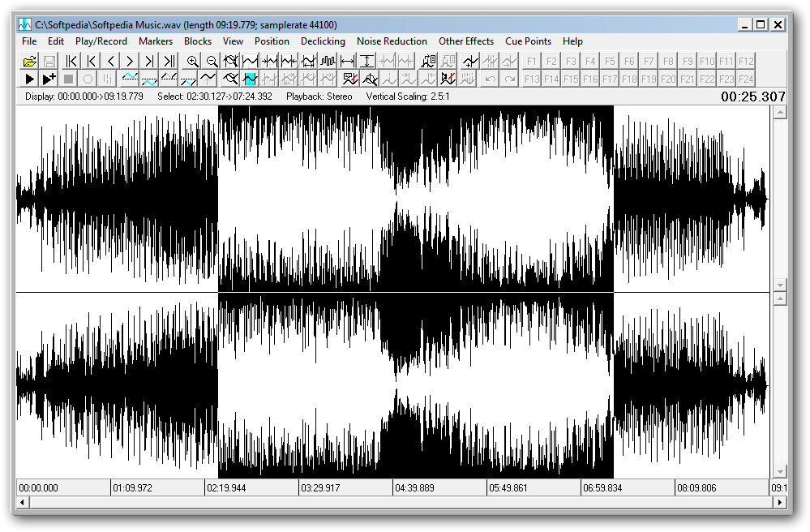Click the play-with-plus toolbar icon
Viewport: 810px width, 532px height.
[49, 79]
